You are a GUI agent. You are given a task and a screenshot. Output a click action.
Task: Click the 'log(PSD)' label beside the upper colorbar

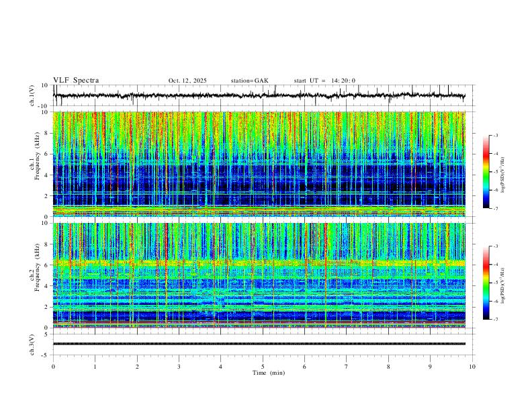coord(502,175)
